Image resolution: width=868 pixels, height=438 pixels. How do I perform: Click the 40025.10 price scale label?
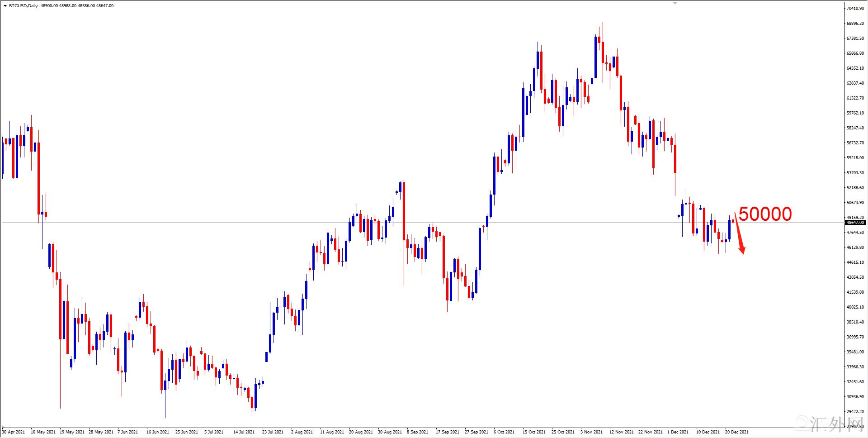pos(855,307)
